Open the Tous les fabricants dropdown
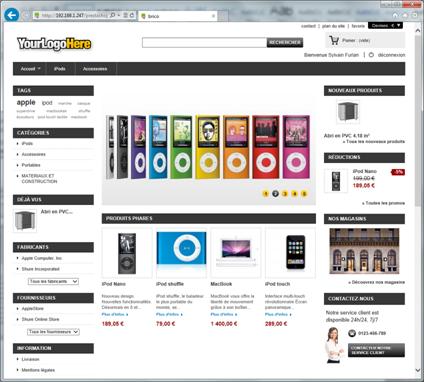 pyautogui.click(x=53, y=281)
